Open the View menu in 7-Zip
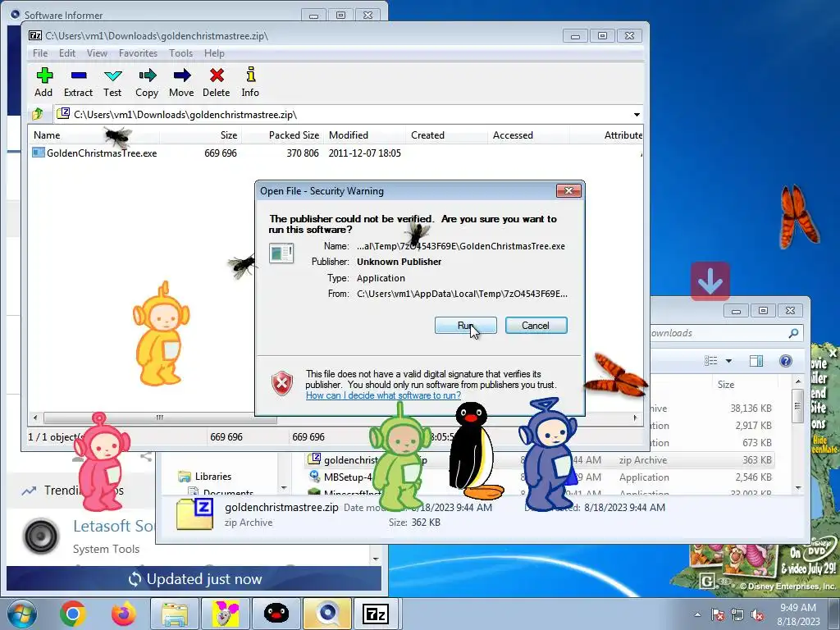 click(97, 53)
